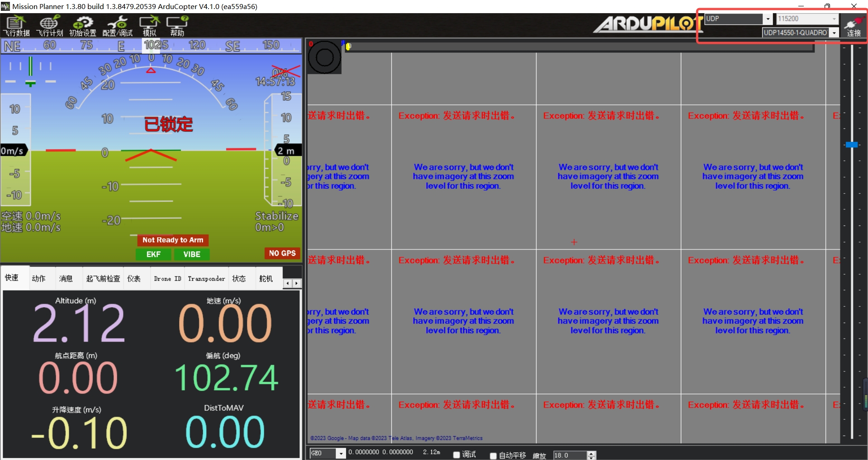
Task: Open the 飞行计划 flight plan screen
Action: point(49,26)
